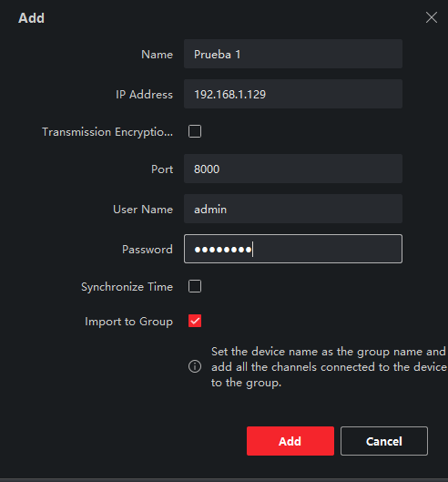Select the Port field with 8000
The image size is (448, 482).
coord(293,169)
